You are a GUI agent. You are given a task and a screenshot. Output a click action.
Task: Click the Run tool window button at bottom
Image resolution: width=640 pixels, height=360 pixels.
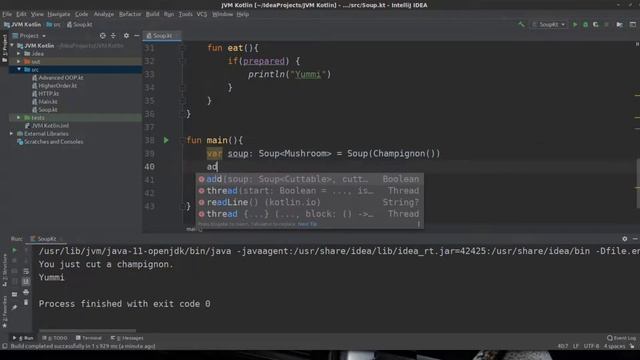(23, 338)
